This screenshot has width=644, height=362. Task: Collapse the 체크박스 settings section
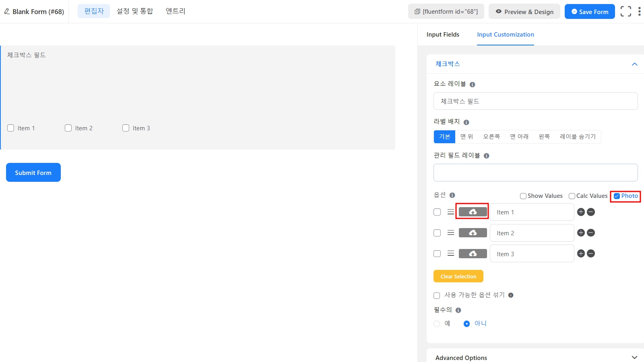(635, 64)
